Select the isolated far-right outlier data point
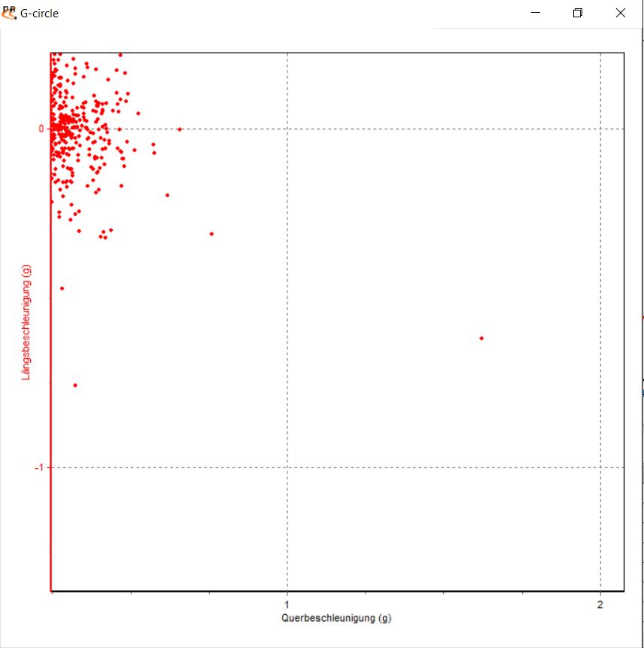 point(481,338)
